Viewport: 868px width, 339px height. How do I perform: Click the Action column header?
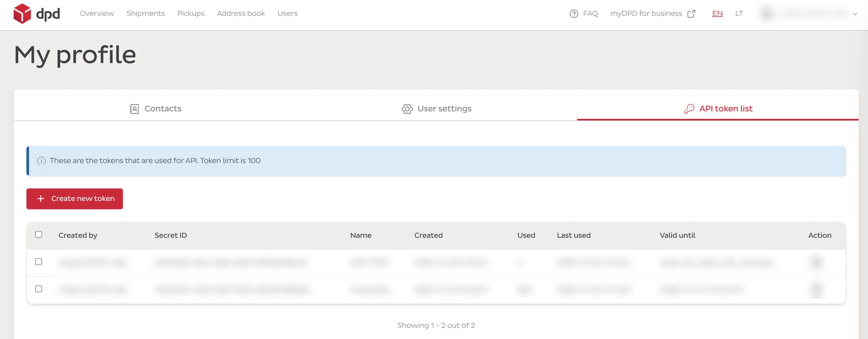[x=820, y=235]
